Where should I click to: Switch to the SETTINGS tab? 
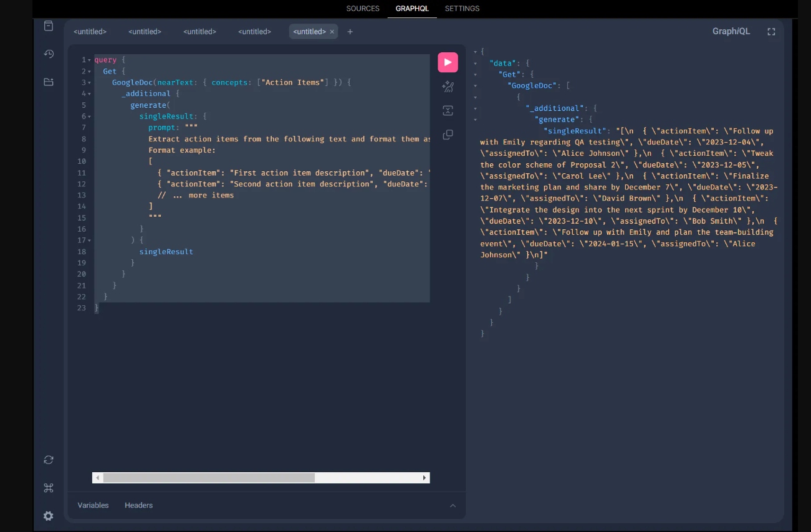[462, 9]
